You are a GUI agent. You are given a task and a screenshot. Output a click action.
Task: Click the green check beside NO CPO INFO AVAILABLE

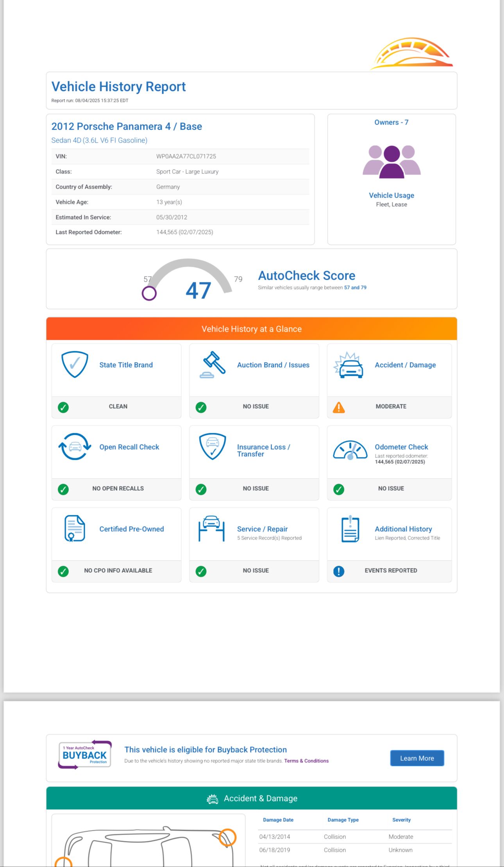click(x=63, y=571)
